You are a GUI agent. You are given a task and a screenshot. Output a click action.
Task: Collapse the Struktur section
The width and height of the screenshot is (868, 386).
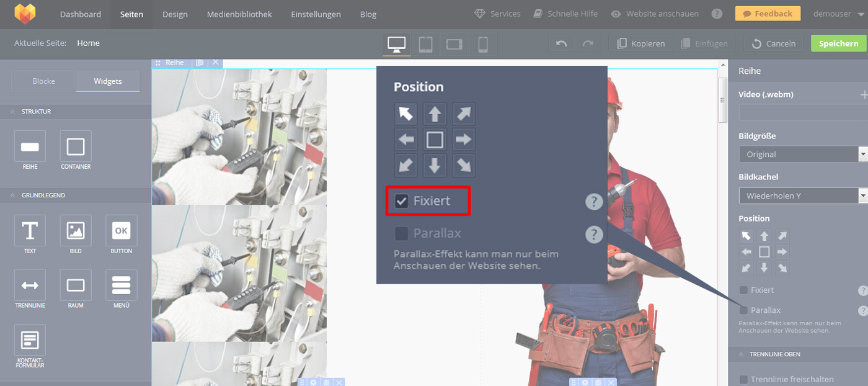coord(12,112)
